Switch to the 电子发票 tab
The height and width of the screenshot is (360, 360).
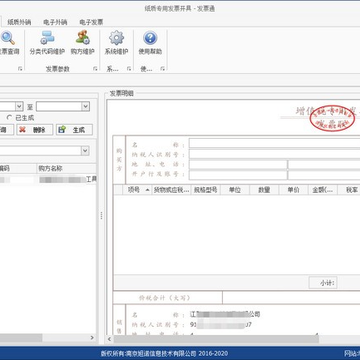point(91,22)
